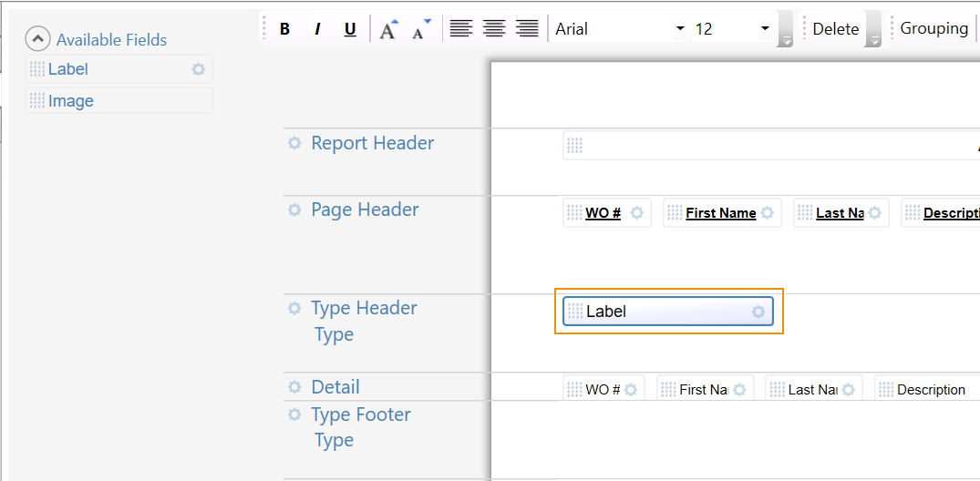Decrease font size
980x481 pixels.
420,29
